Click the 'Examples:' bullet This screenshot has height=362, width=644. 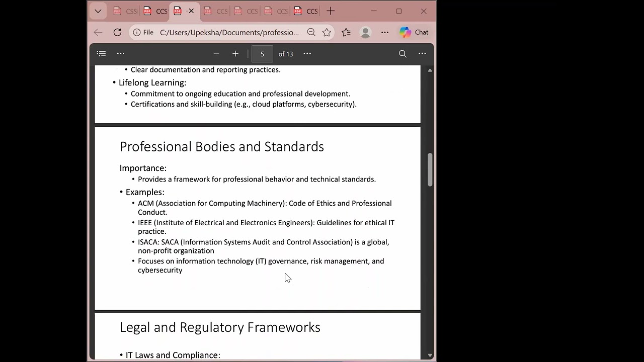point(145,192)
